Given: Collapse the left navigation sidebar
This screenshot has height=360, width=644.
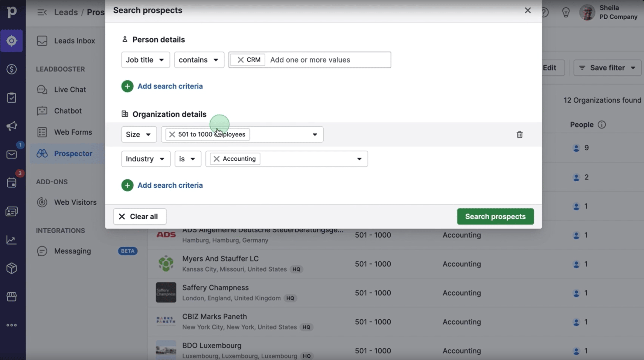Looking at the screenshot, I should pyautogui.click(x=41, y=12).
